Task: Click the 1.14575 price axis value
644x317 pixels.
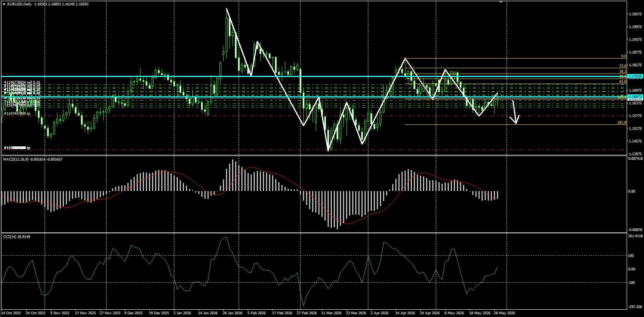Action: (x=635, y=141)
